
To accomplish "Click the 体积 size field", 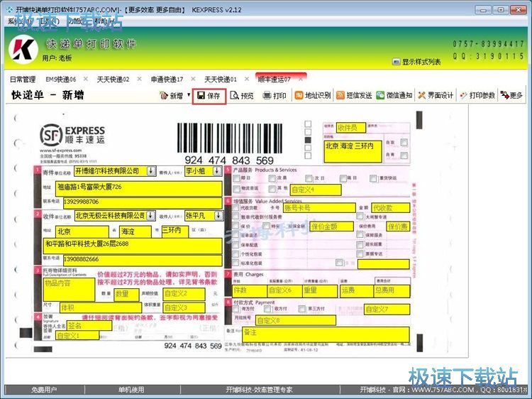I will pyautogui.click(x=101, y=307).
